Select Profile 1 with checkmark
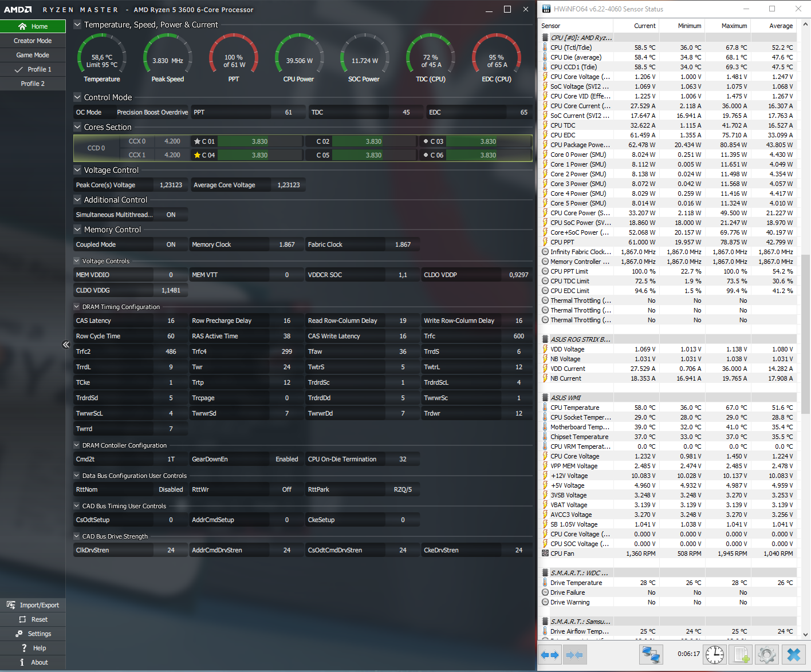This screenshot has width=811, height=672. point(33,69)
